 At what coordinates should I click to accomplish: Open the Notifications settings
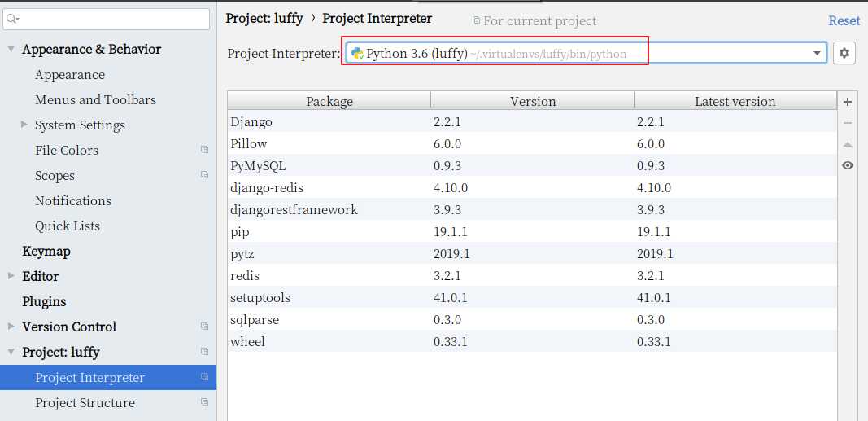coord(73,200)
